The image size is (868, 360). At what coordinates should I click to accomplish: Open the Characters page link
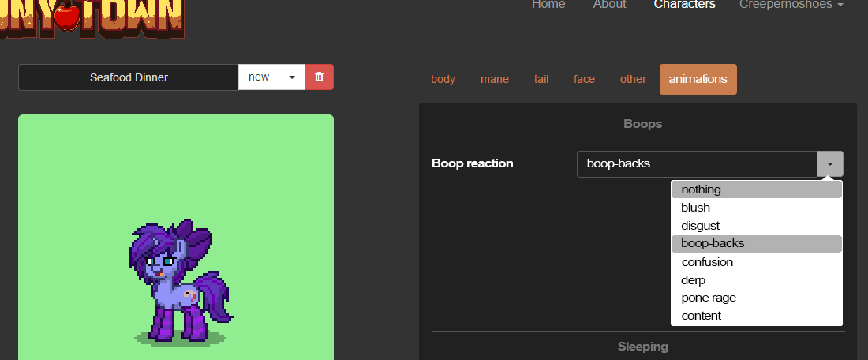pos(684,5)
